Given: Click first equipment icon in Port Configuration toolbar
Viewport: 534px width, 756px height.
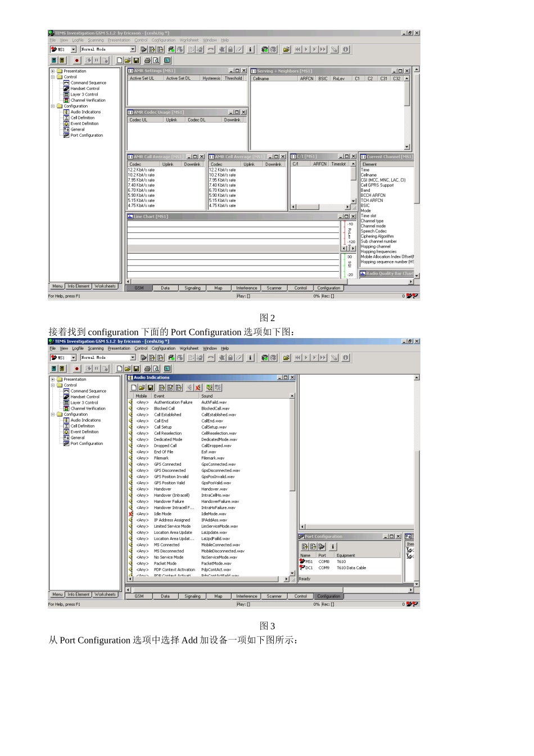Looking at the screenshot, I should (x=305, y=546).
